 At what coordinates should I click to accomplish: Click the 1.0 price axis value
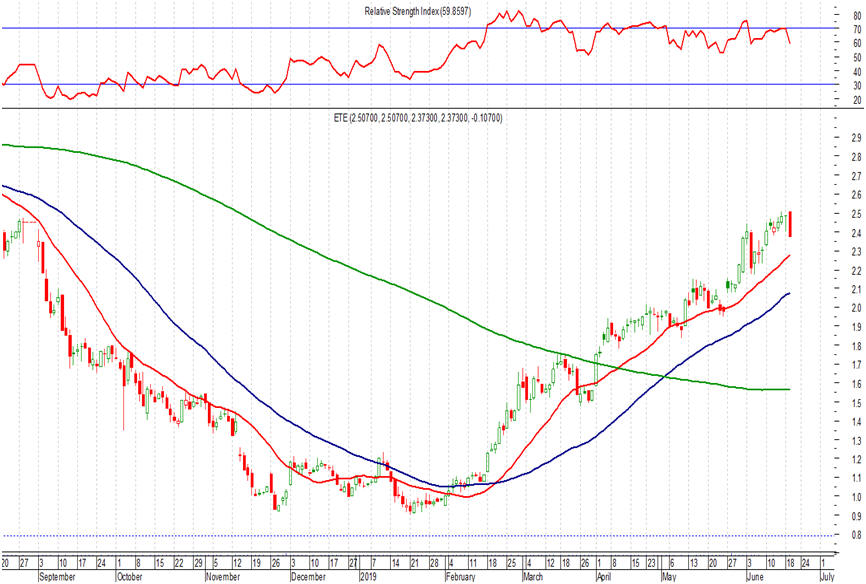coord(856,497)
